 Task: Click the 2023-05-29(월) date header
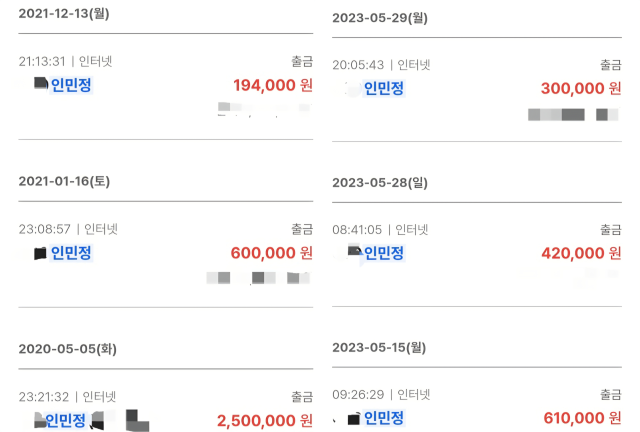tap(380, 18)
